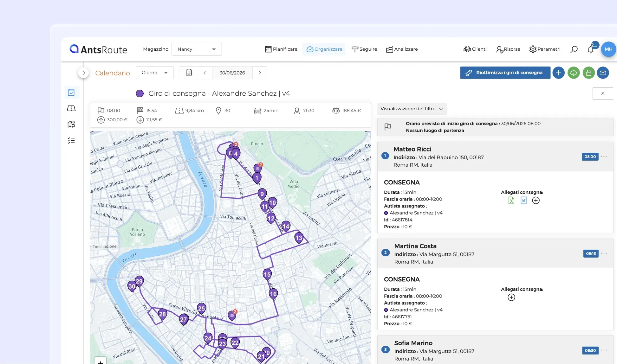Click the 08:15 time badge
Viewport: 617px width, 364px height.
(x=591, y=253)
